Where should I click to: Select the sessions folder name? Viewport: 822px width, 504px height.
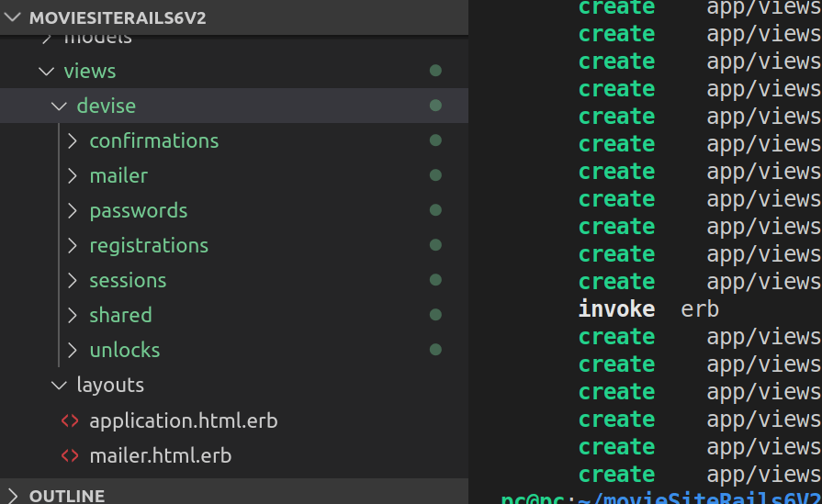click(x=128, y=281)
